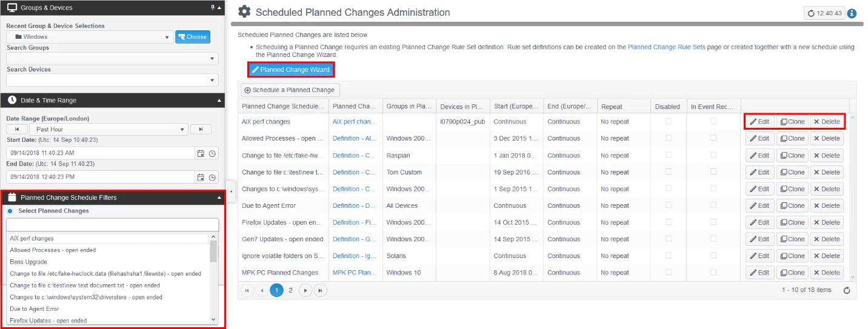Sort by Planned Change Schedule column header
Screen dimensions: 868x329
283,107
